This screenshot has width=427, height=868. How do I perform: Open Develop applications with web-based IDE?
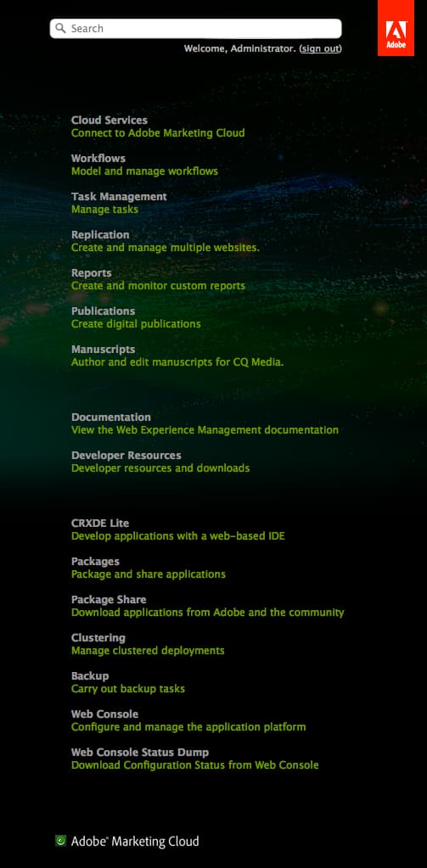click(177, 536)
